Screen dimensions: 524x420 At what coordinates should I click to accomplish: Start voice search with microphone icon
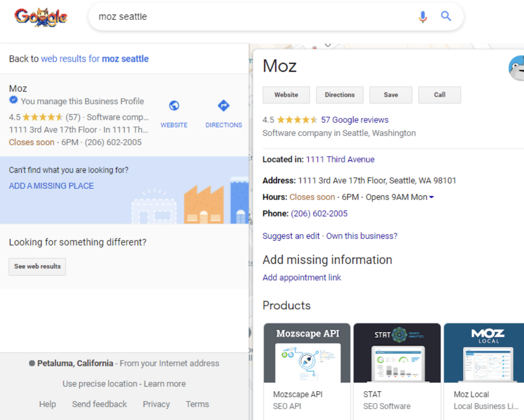(423, 17)
